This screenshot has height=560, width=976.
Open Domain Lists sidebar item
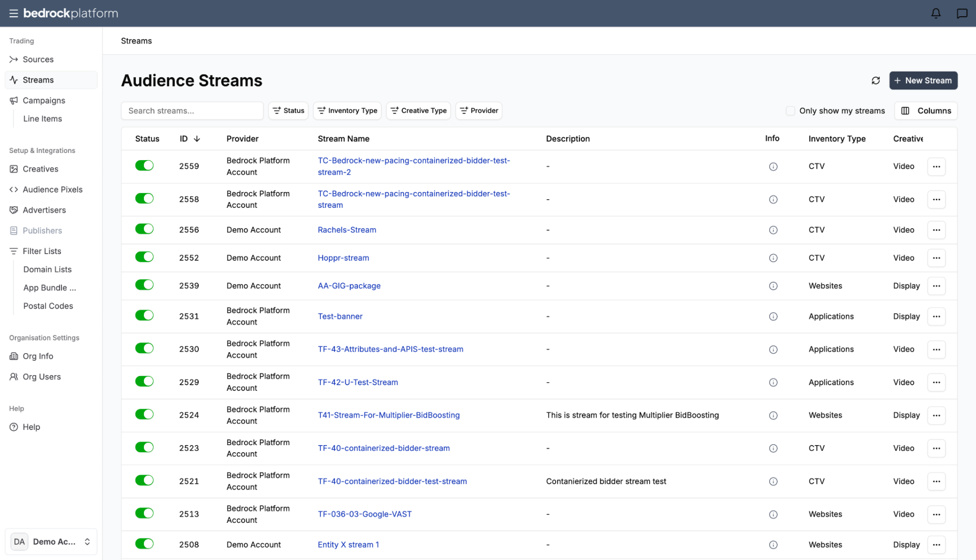pos(47,269)
